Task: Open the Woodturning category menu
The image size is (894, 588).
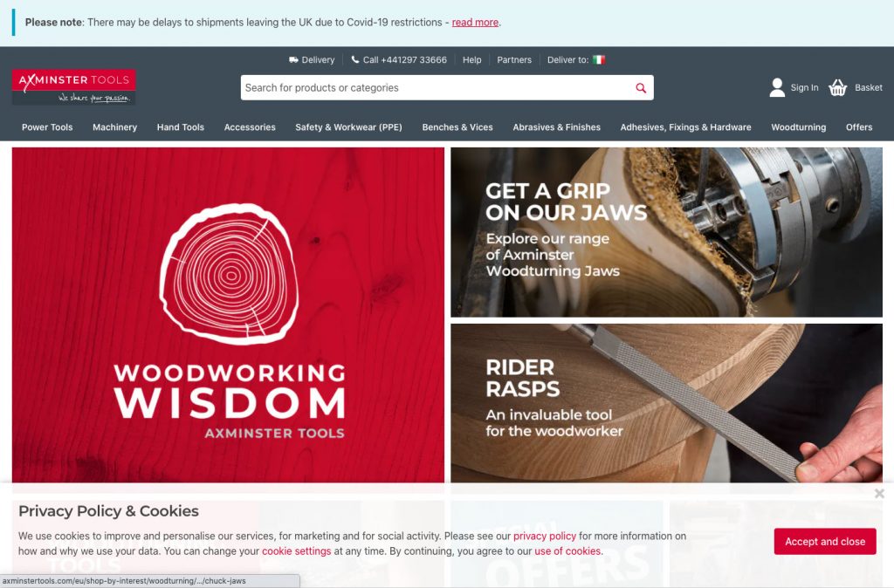Action: pyautogui.click(x=798, y=127)
